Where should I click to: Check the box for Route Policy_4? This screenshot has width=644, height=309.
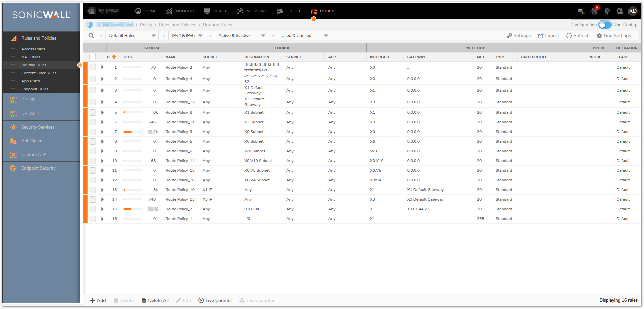tap(93, 79)
